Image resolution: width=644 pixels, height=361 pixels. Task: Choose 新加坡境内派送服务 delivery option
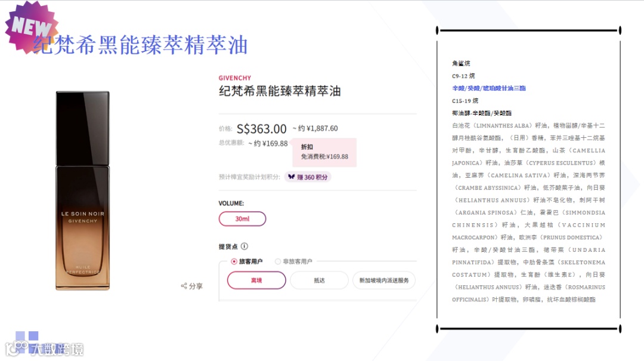click(x=384, y=280)
